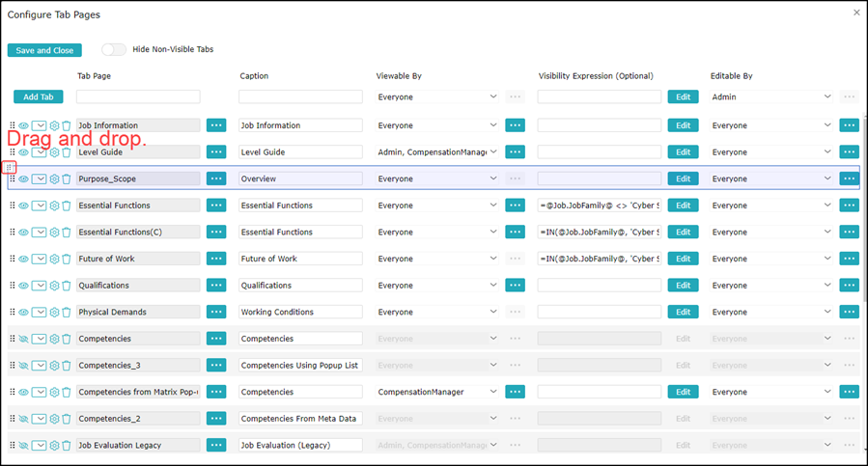
Task: Expand the Viewable By dropdown for Level Guide
Action: (493, 152)
